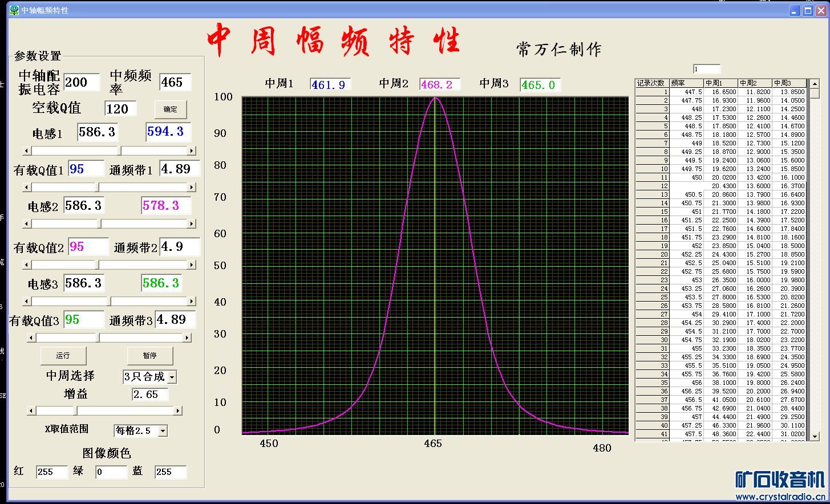Open the 中周选择 dropdown
This screenshot has width=830, height=504.
172,377
